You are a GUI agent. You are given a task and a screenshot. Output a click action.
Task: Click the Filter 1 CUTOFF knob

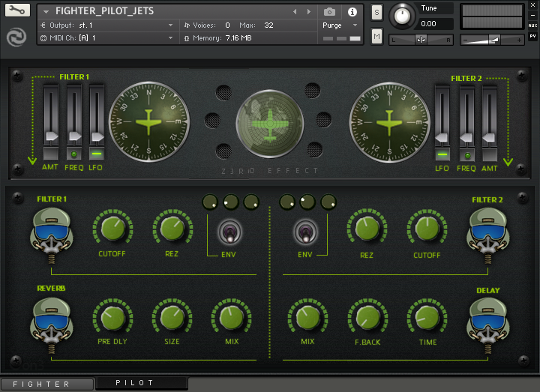click(x=112, y=229)
